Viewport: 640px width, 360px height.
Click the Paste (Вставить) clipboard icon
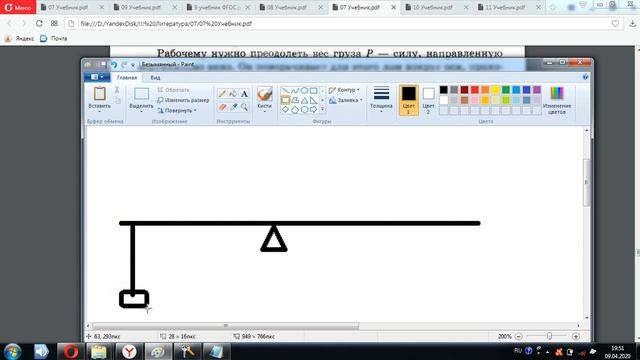pyautogui.click(x=100, y=94)
